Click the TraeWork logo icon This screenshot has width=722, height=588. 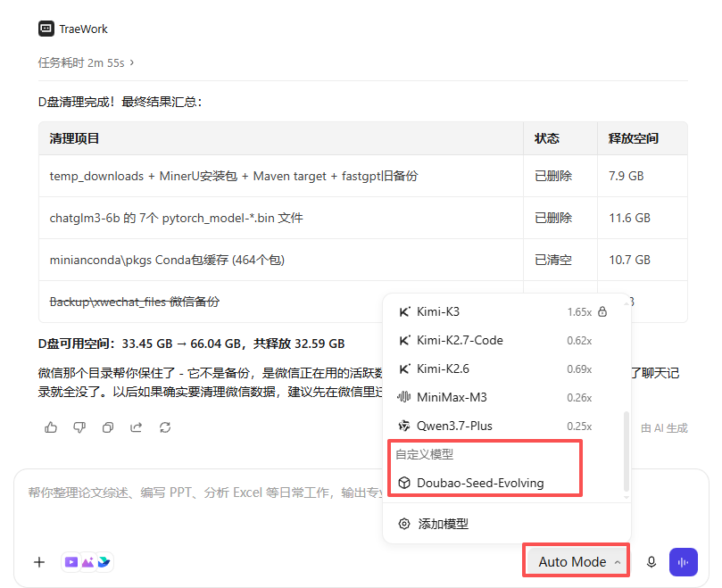(x=46, y=29)
